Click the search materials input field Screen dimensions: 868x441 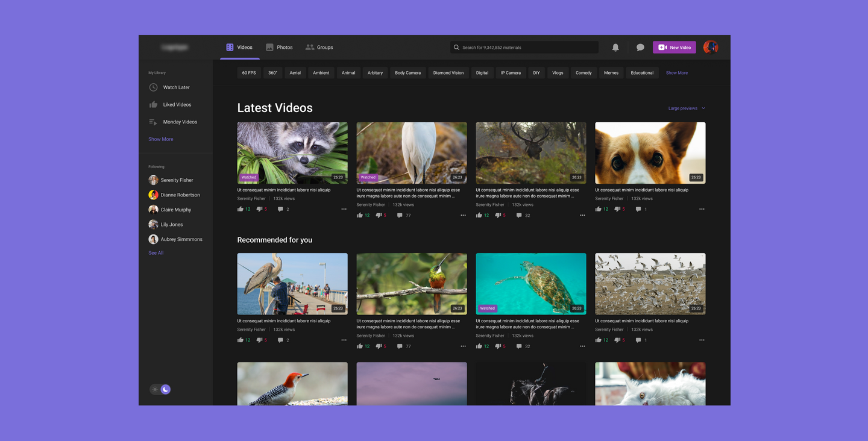(x=524, y=48)
